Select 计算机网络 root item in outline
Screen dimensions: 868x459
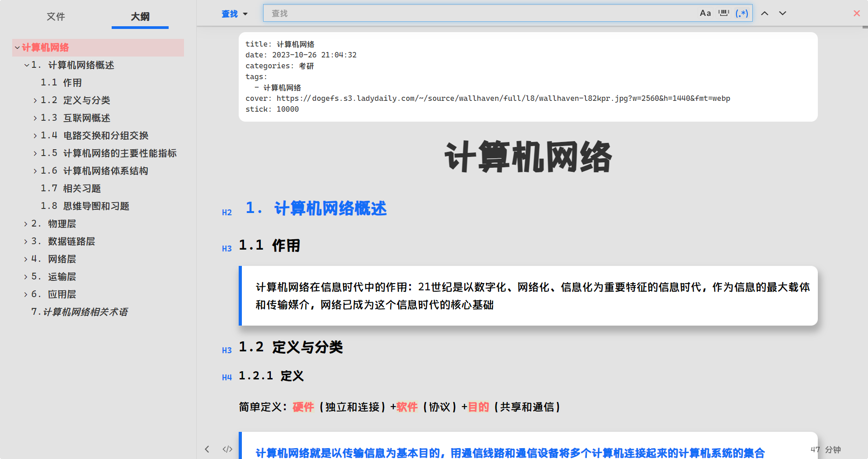pos(45,47)
